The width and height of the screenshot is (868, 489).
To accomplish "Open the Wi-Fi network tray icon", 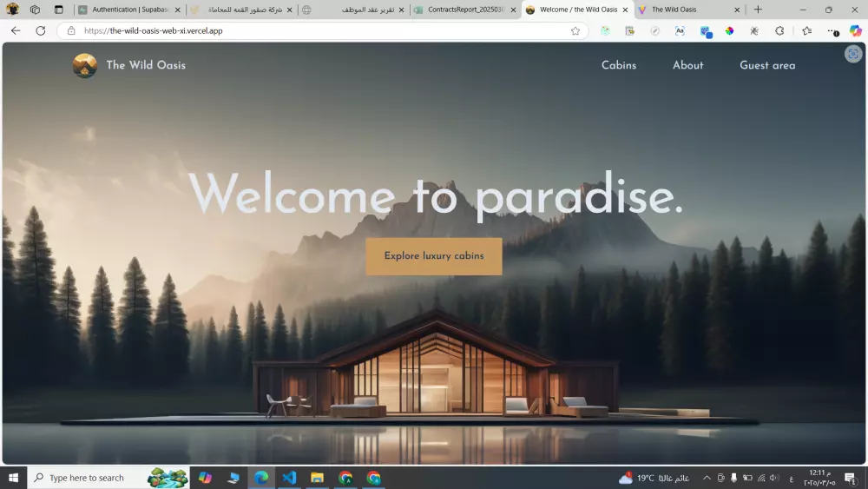I will 761,478.
